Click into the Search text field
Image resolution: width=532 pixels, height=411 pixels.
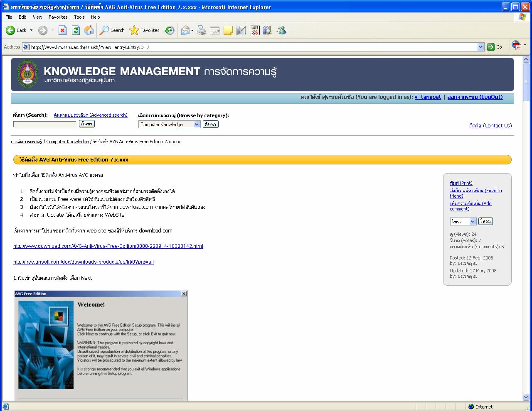[x=45, y=124]
